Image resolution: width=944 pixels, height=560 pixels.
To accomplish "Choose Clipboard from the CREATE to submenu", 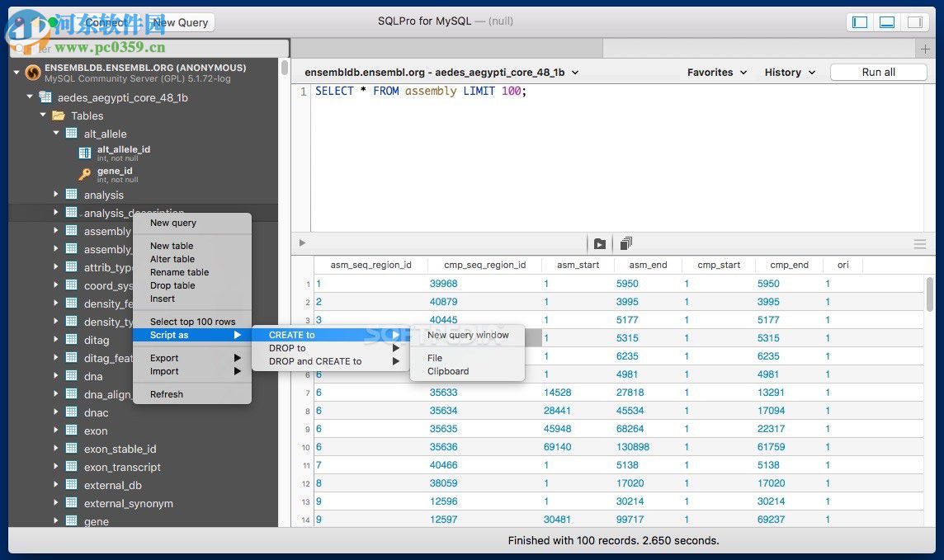I will tap(448, 371).
